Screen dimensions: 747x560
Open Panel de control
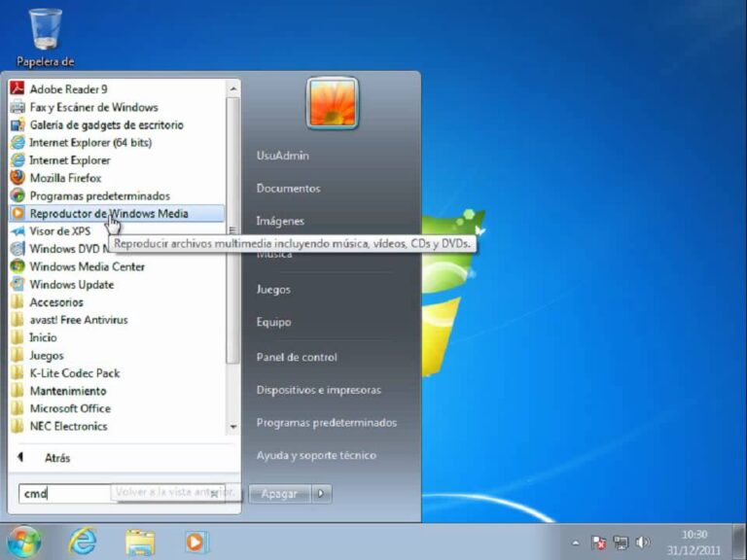pos(297,357)
